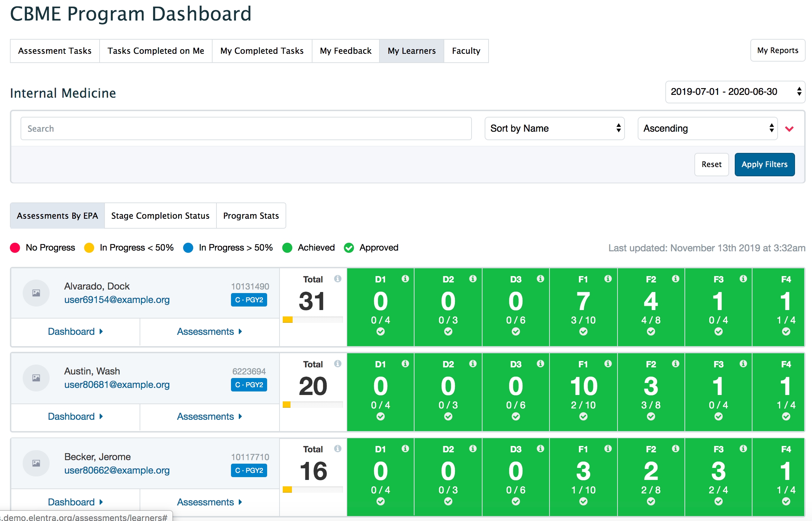Switch to Stage Completion Status tab
This screenshot has width=812, height=521.
pyautogui.click(x=160, y=216)
